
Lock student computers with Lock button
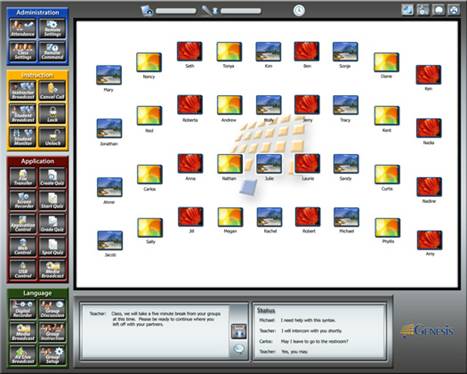tap(52, 113)
